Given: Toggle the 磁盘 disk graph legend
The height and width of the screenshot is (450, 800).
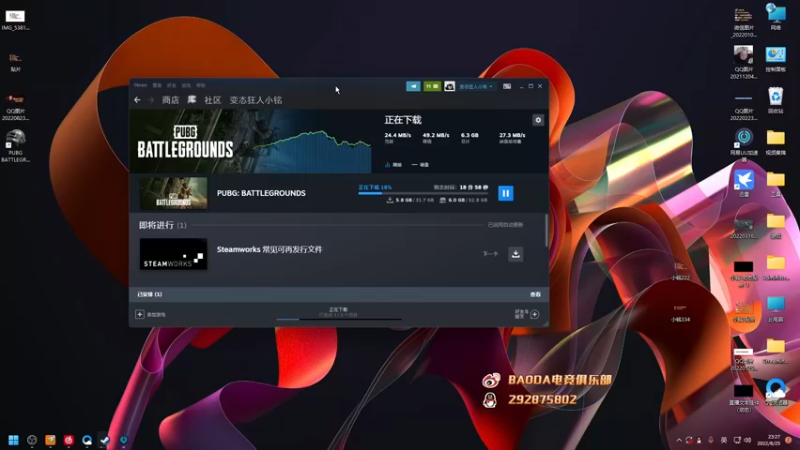Looking at the screenshot, I should [420, 165].
